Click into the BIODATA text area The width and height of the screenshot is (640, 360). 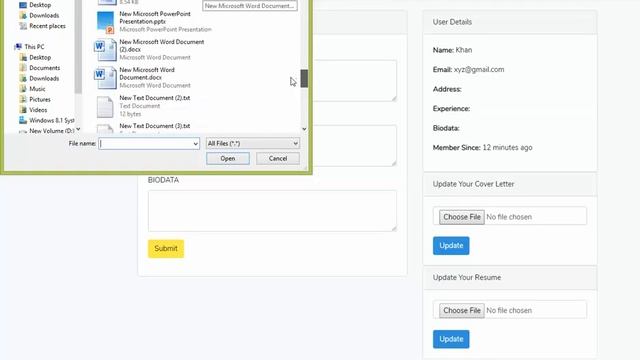272,211
